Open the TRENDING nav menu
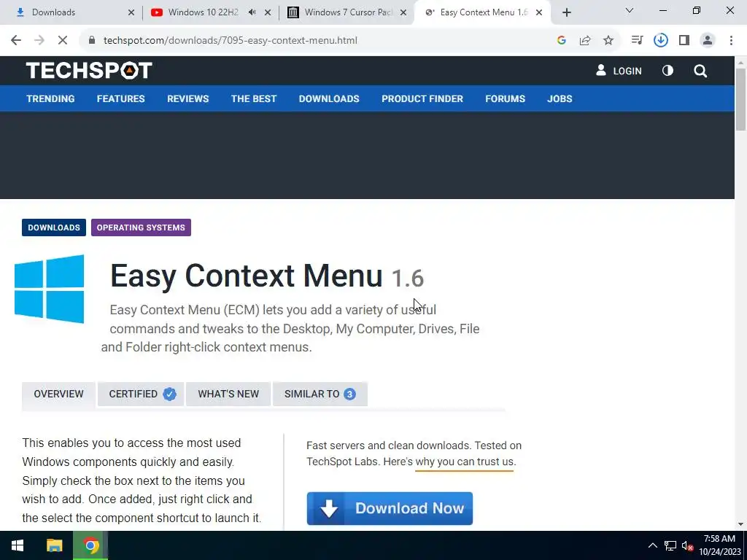The height and width of the screenshot is (560, 747). click(x=50, y=98)
